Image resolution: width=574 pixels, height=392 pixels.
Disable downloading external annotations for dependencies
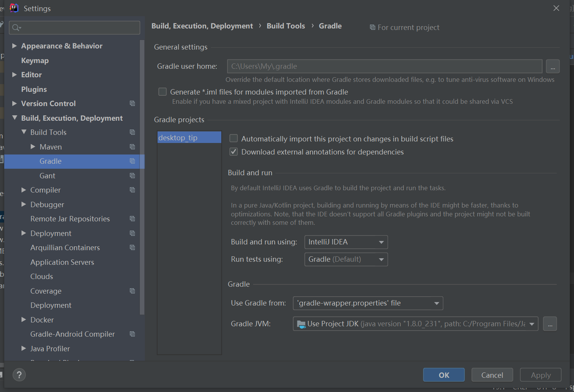(x=233, y=151)
